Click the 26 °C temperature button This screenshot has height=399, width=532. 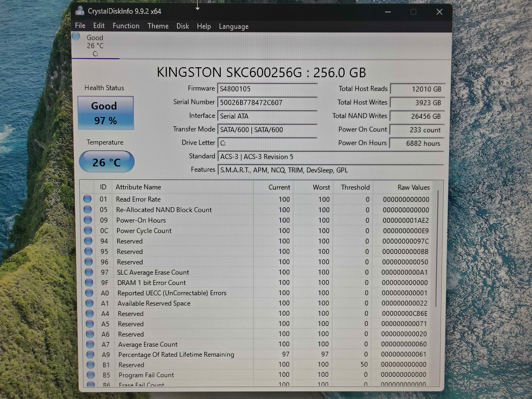click(x=107, y=162)
